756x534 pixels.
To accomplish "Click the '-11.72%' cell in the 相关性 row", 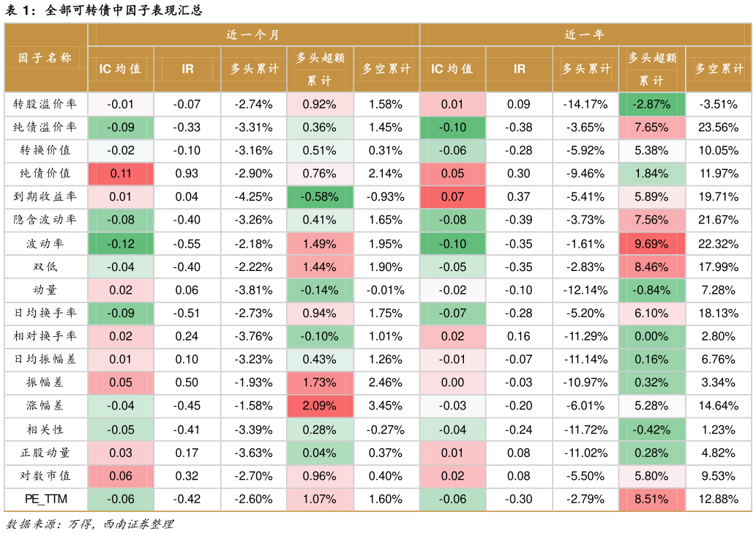I will click(x=585, y=430).
